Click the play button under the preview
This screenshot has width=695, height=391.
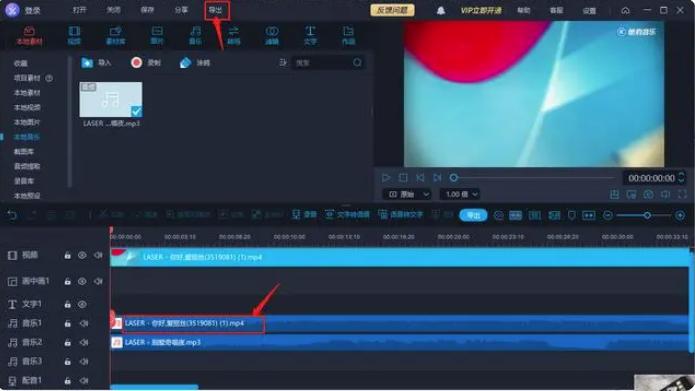point(386,178)
